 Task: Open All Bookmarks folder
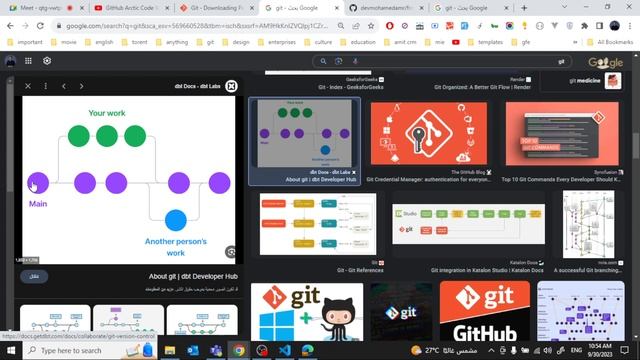click(x=610, y=42)
